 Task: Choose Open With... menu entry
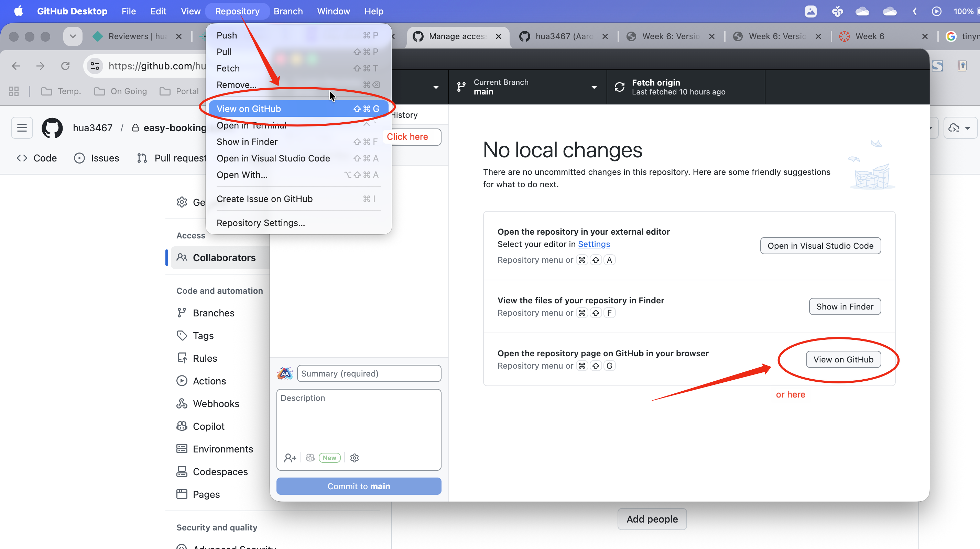coord(298,175)
